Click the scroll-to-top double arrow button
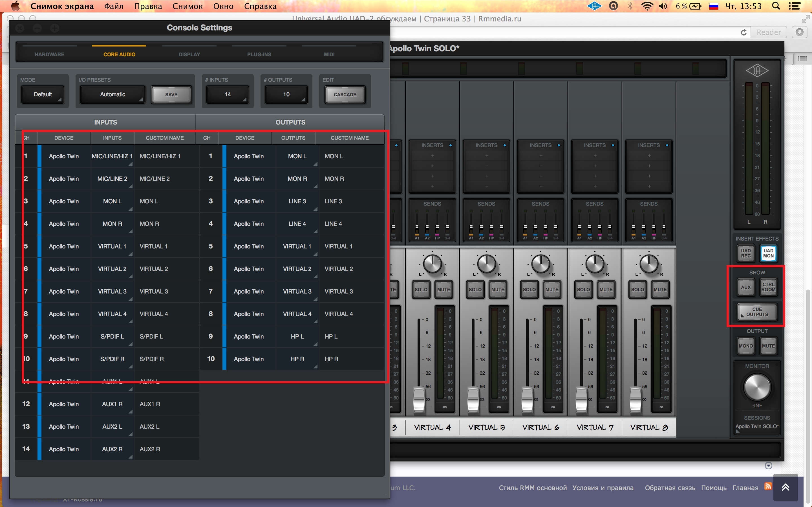 tap(785, 487)
